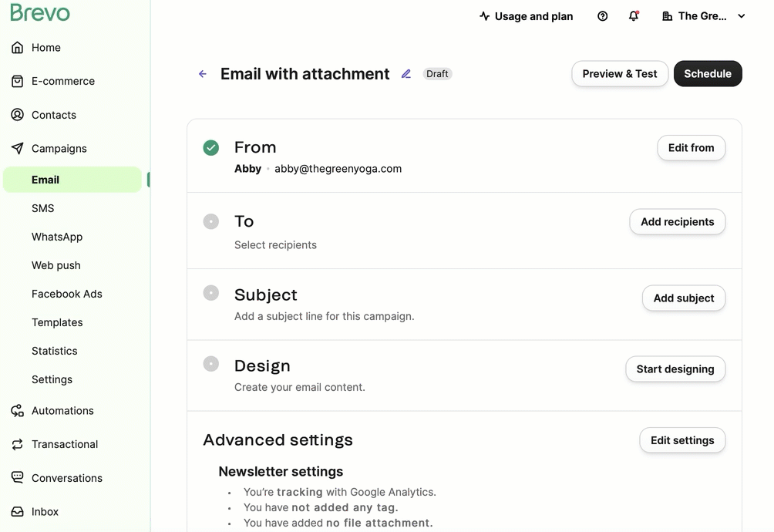Viewport: 774px width, 532px height.
Task: Click the help question mark icon
Action: click(x=602, y=15)
